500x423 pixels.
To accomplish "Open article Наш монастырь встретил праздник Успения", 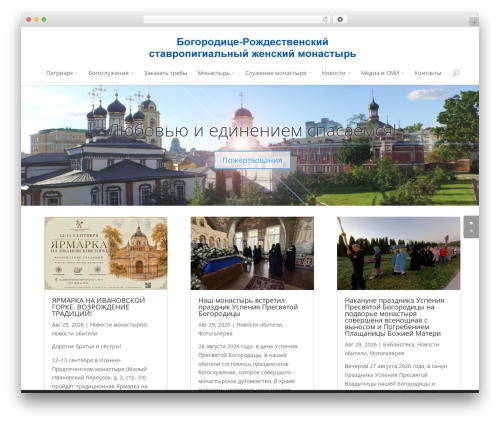I will click(248, 307).
